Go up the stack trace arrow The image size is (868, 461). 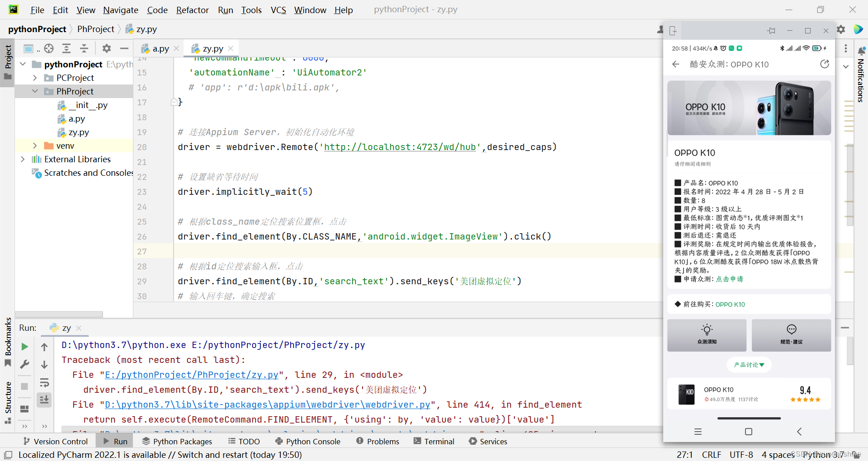(x=44, y=347)
